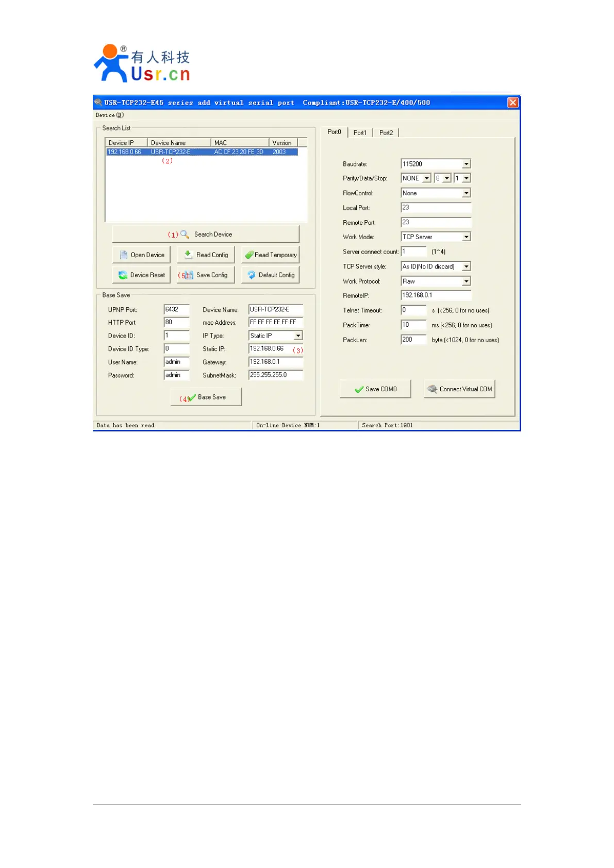Switch to the Port2 tab

tap(386, 133)
